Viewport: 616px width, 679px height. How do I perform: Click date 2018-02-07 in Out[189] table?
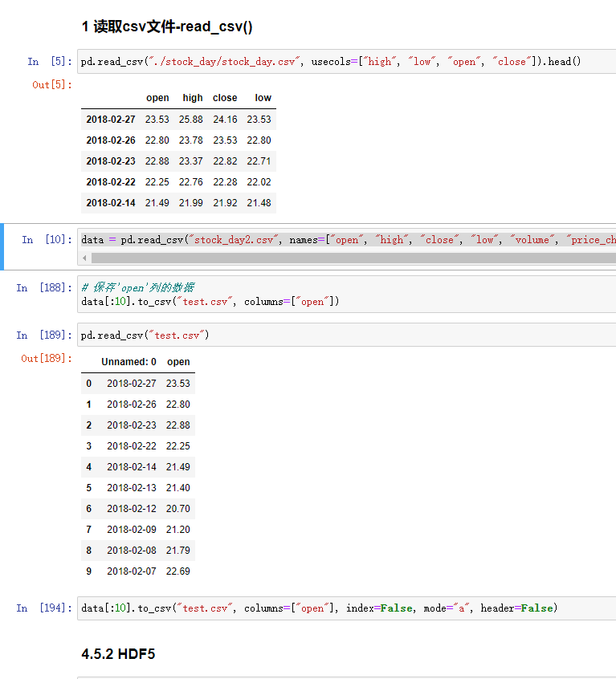(x=132, y=571)
